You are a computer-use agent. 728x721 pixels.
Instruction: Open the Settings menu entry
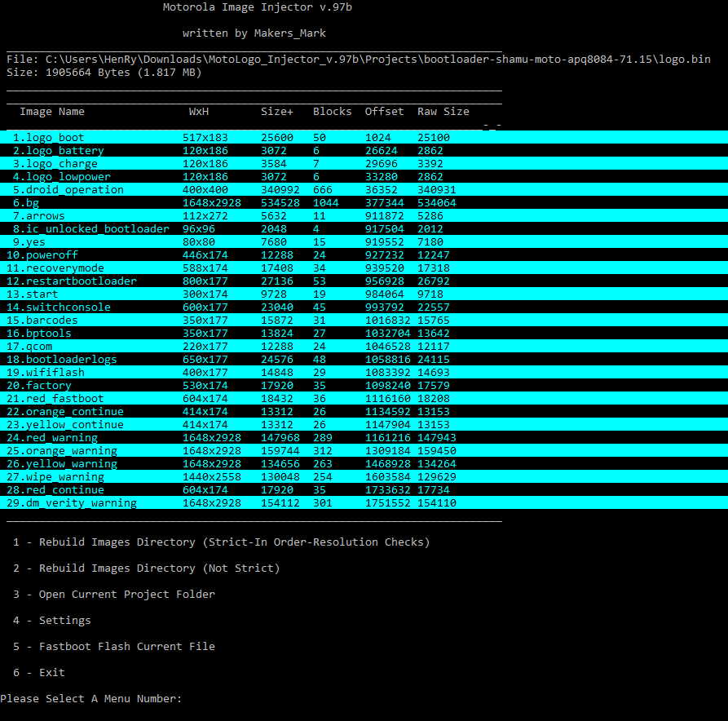click(x=52, y=621)
